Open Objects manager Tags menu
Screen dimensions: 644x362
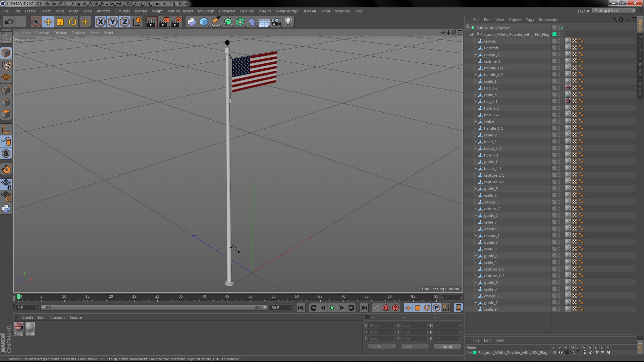[x=530, y=20]
